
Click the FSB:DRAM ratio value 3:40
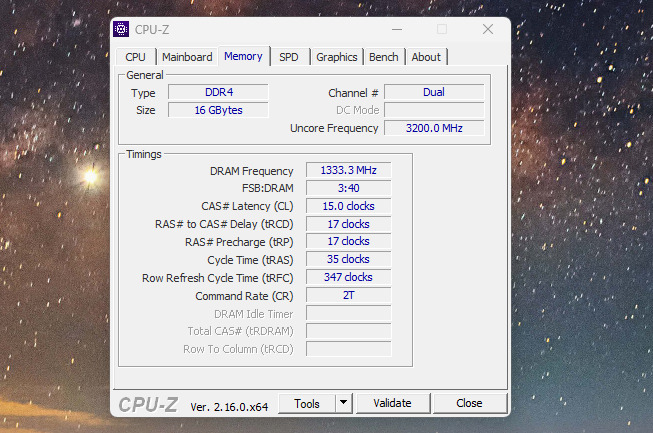[349, 188]
